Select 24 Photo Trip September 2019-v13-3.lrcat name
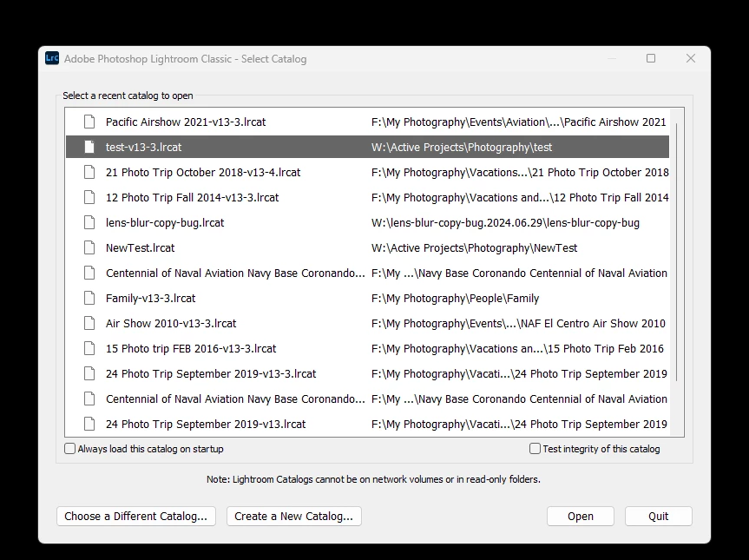Image resolution: width=749 pixels, height=560 pixels. (211, 373)
